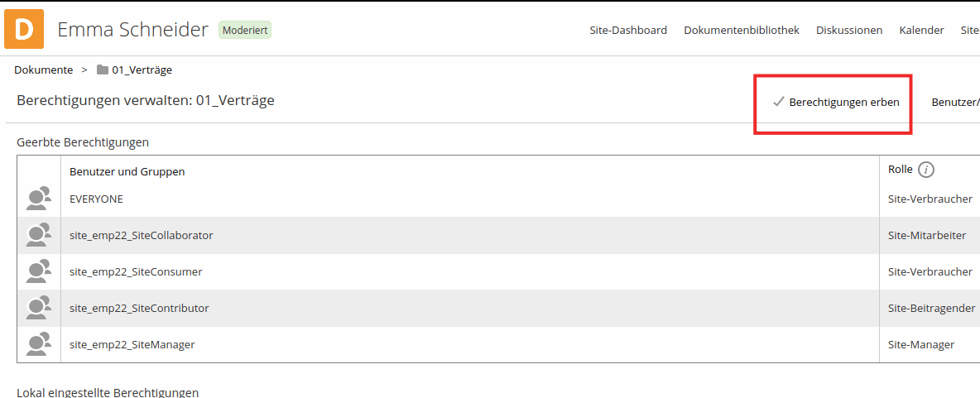Open the Dokumentenbibliothek tab
Viewport: 980px width, 398px height.
click(x=742, y=31)
